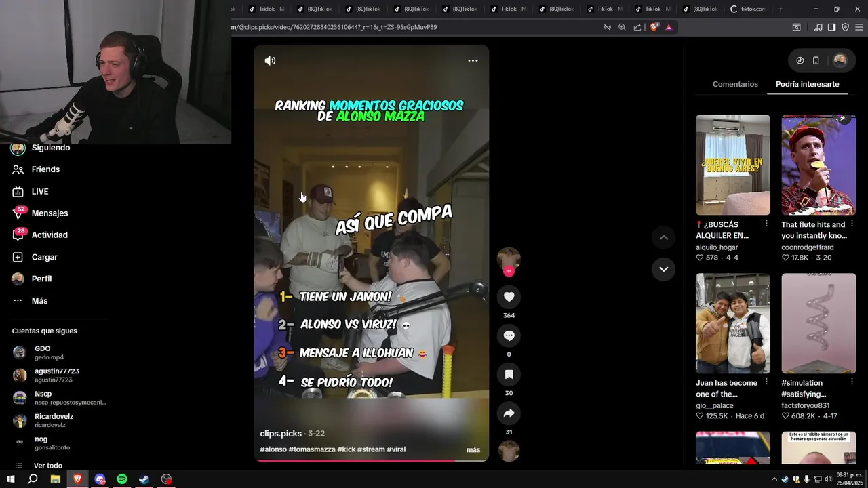Open the media control music note icon

coord(818,27)
